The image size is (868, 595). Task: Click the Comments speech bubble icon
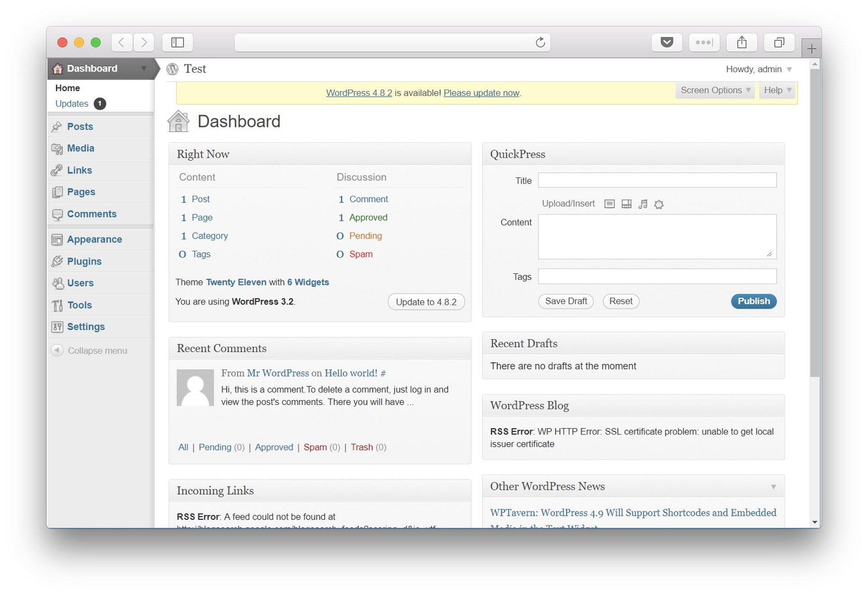click(x=57, y=214)
